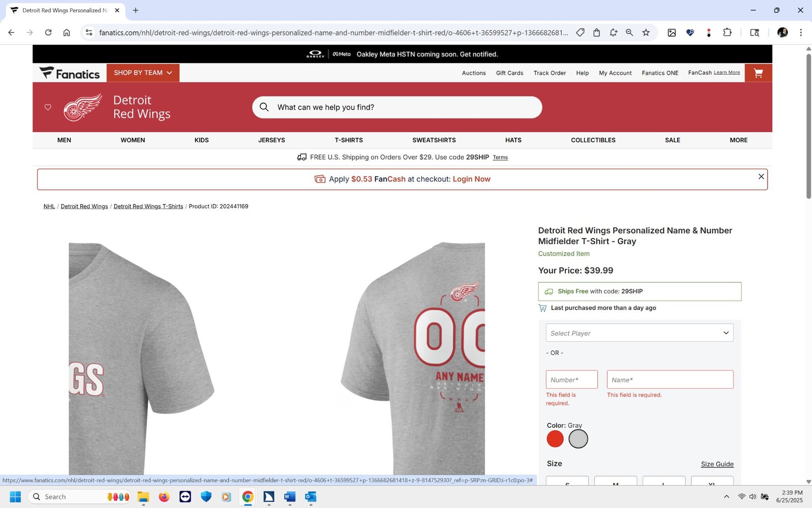Open the browser home page
This screenshot has height=508, width=812.
click(66, 33)
